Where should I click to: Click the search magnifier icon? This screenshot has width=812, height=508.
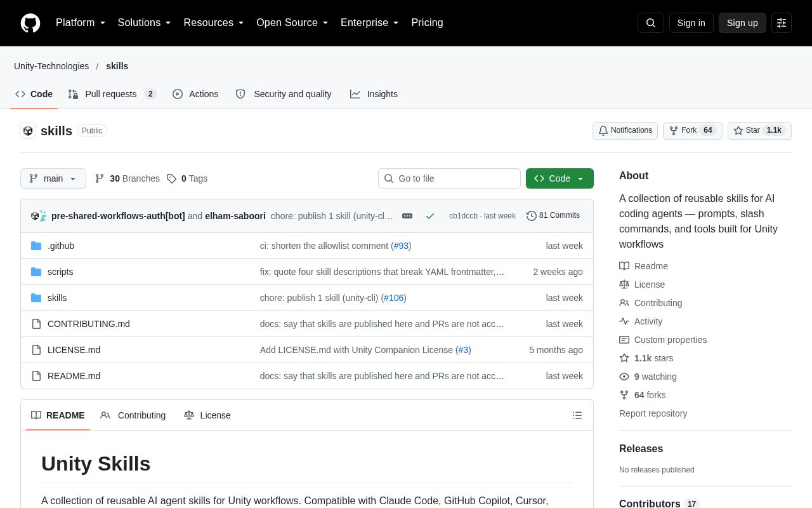click(x=651, y=23)
